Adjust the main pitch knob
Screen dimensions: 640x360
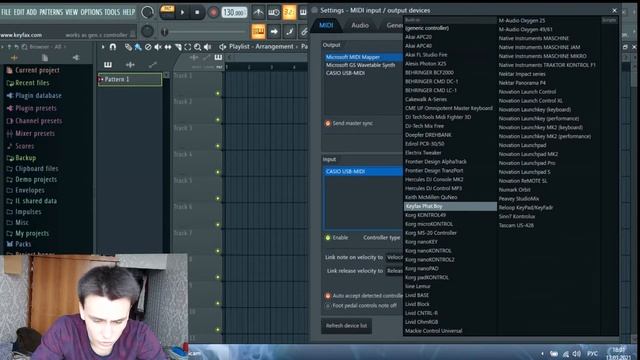[x=147, y=31]
